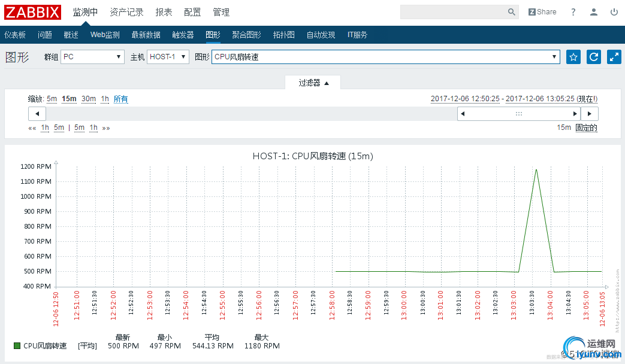Set zoom to 15m
Image resolution: width=625 pixels, height=364 pixels.
point(69,99)
